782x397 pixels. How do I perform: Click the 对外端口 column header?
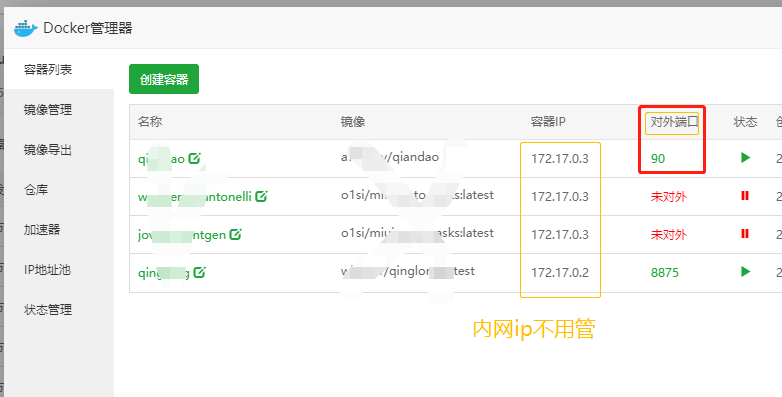pyautogui.click(x=674, y=122)
